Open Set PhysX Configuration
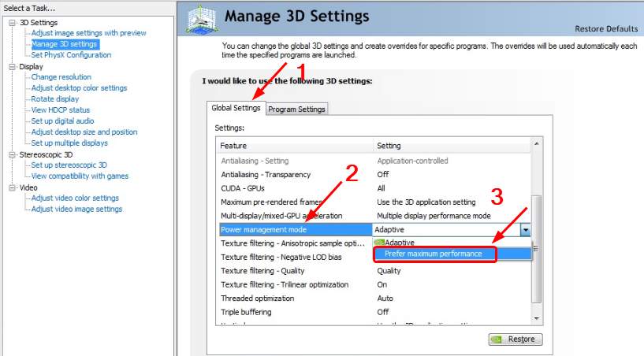The image size is (644, 356). coord(71,55)
